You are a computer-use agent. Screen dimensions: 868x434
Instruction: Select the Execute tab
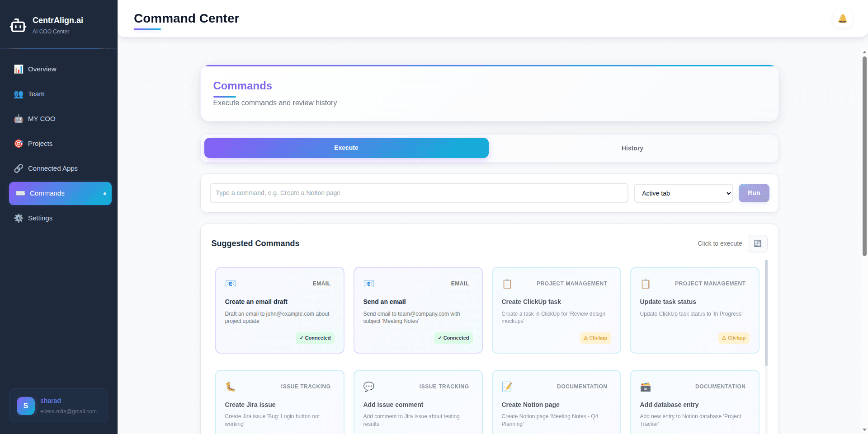(346, 148)
